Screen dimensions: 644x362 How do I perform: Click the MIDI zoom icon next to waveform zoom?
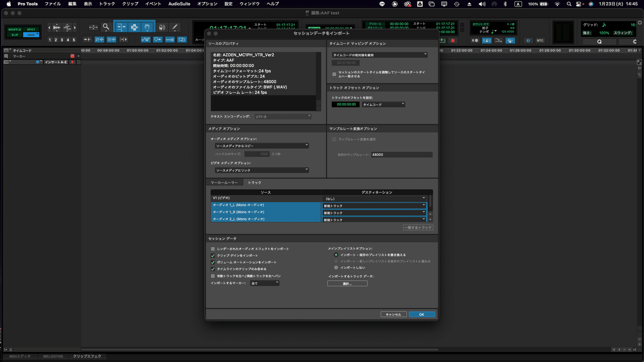[68, 27]
